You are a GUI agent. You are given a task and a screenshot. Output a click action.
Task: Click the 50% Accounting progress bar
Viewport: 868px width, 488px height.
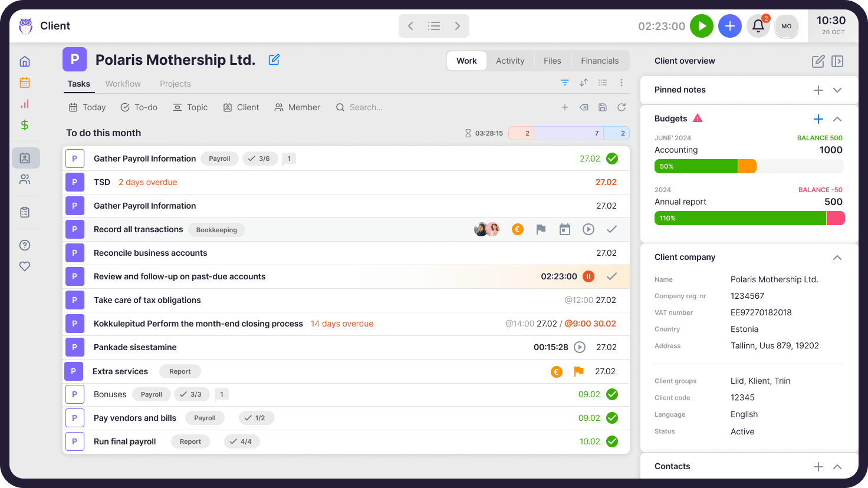click(x=696, y=166)
